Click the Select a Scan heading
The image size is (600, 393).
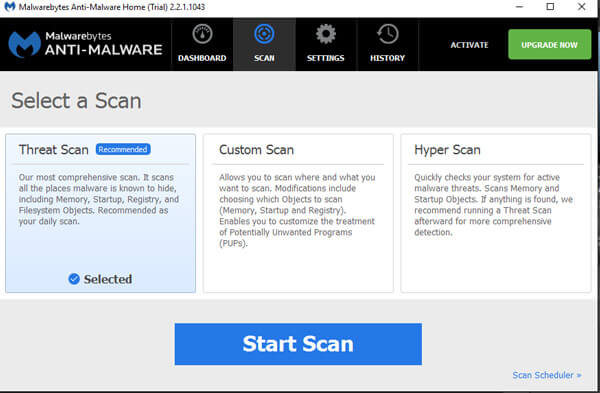tap(76, 101)
